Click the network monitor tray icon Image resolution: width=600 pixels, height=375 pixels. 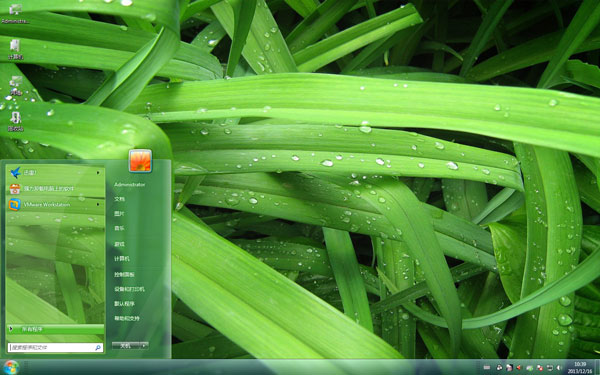pyautogui.click(x=550, y=368)
